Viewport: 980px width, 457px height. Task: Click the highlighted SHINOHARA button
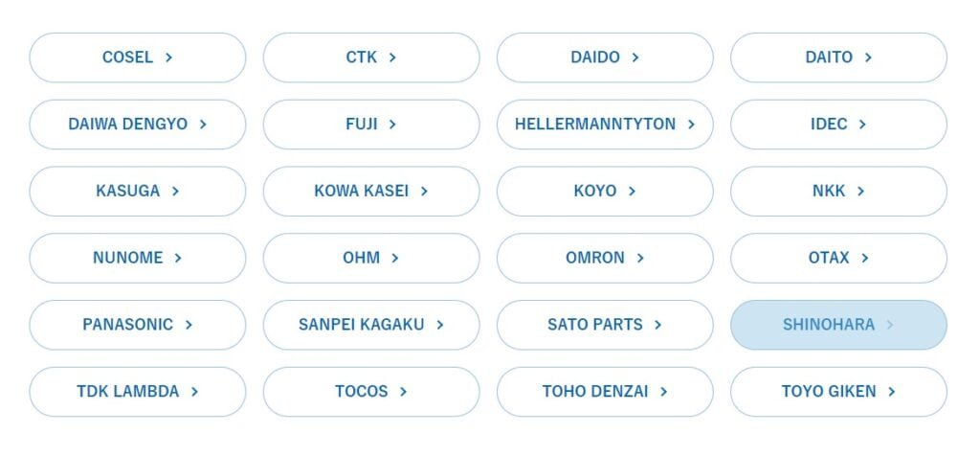tap(837, 325)
